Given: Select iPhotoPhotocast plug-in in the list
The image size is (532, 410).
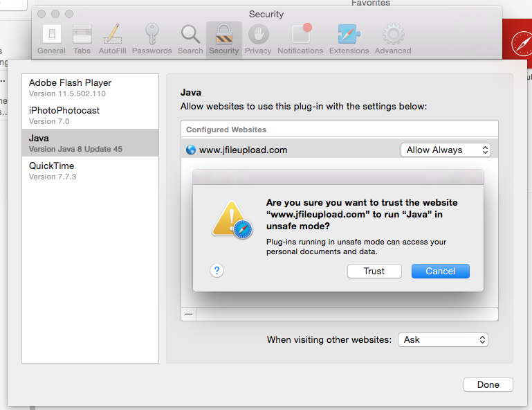Looking at the screenshot, I should click(90, 115).
